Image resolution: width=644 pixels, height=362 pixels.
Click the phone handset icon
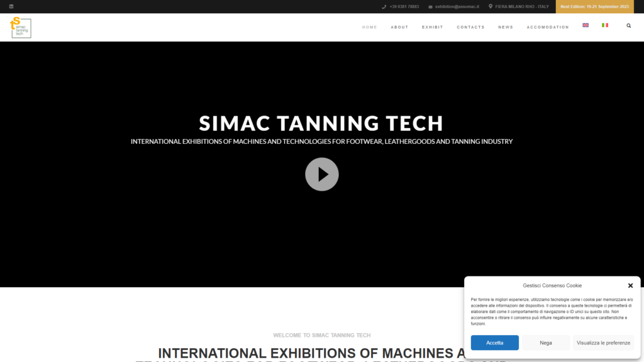(x=384, y=6)
